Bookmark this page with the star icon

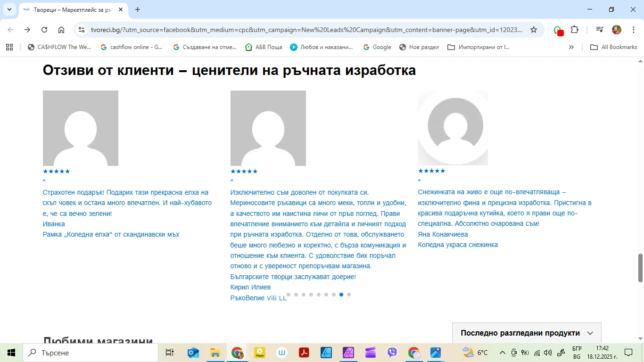pyautogui.click(x=534, y=30)
